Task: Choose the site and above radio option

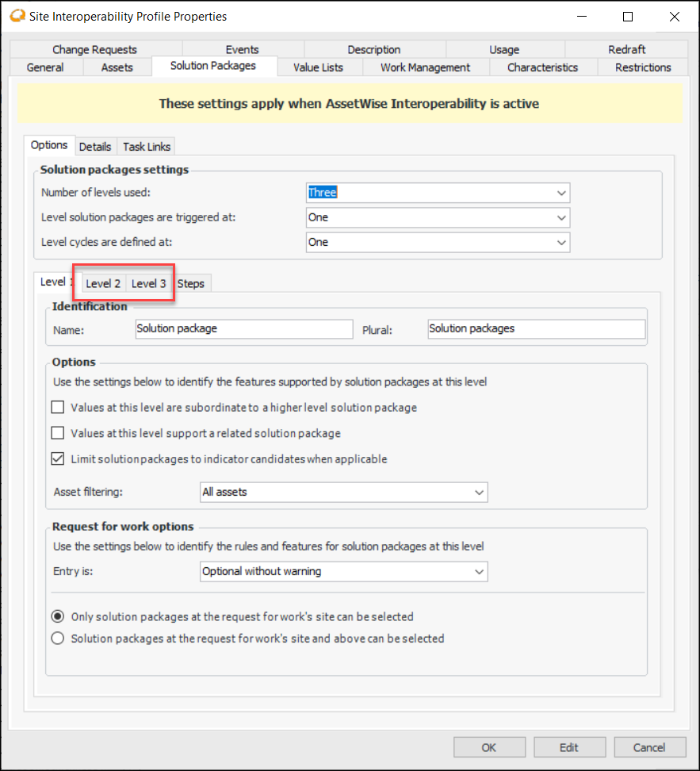Action: (x=58, y=639)
